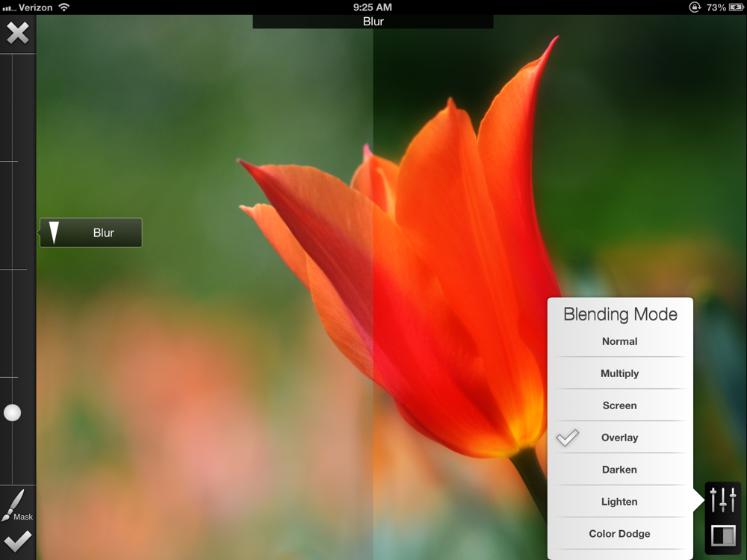The height and width of the screenshot is (560, 747).
Task: Tap the Blur parameter label button
Action: (x=90, y=232)
